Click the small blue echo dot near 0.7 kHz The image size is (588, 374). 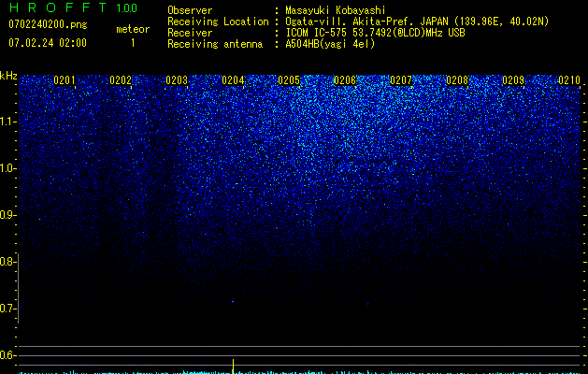[x=368, y=304]
